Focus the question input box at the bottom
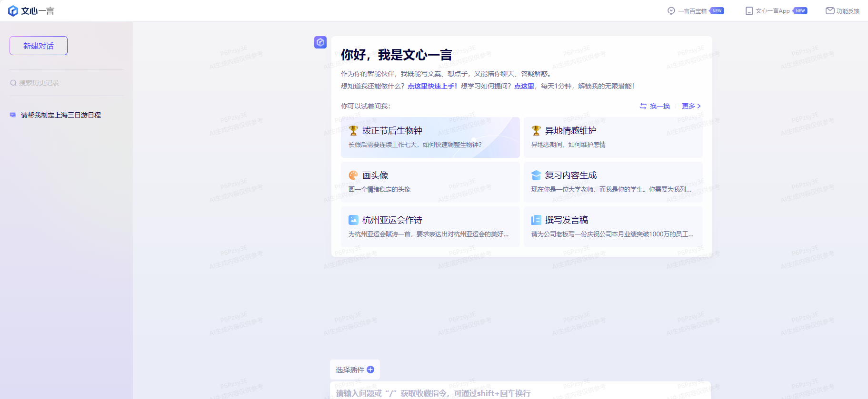The height and width of the screenshot is (399, 868). [520, 391]
